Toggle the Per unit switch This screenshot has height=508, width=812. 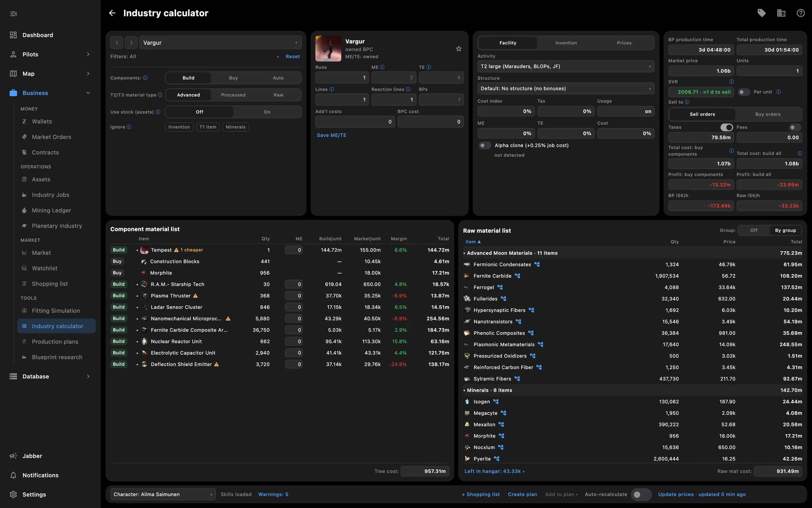pos(744,92)
